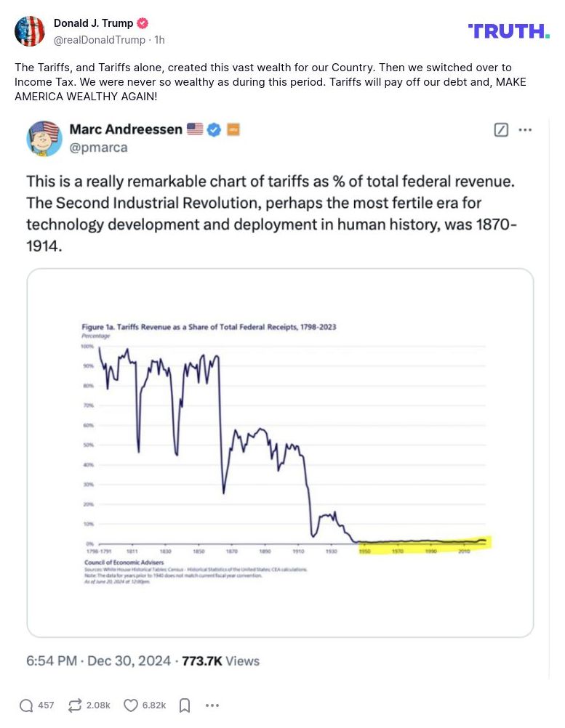Bookmark this post
This screenshot has height=728, width=565.
[x=185, y=705]
